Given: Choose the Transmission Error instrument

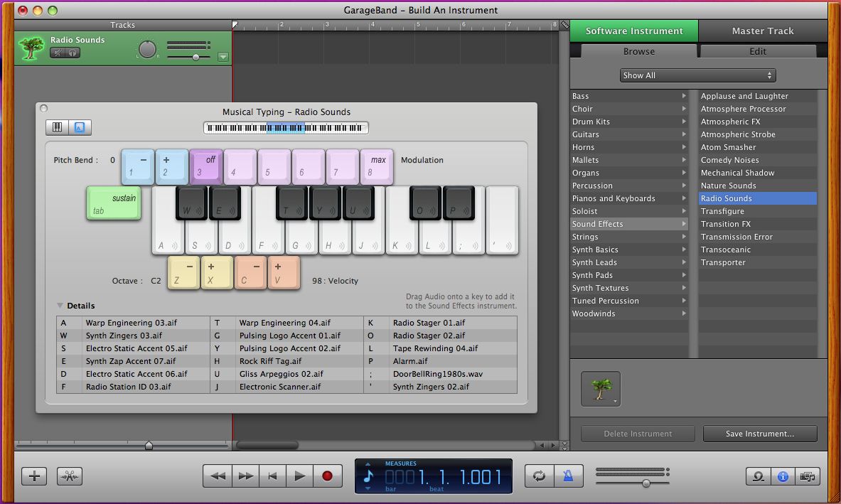Looking at the screenshot, I should [x=757, y=237].
